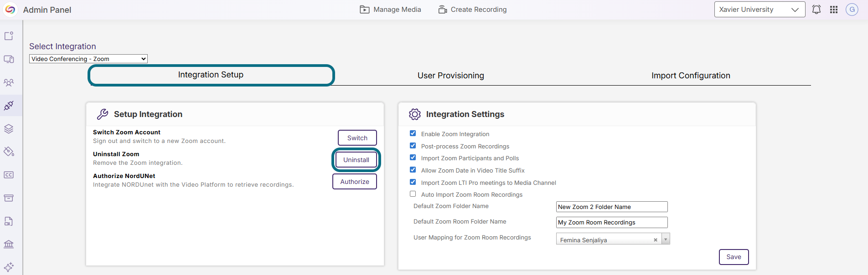Open the paint bucket branding icon in sidebar
Screen dimensions: 868x275
9,152
